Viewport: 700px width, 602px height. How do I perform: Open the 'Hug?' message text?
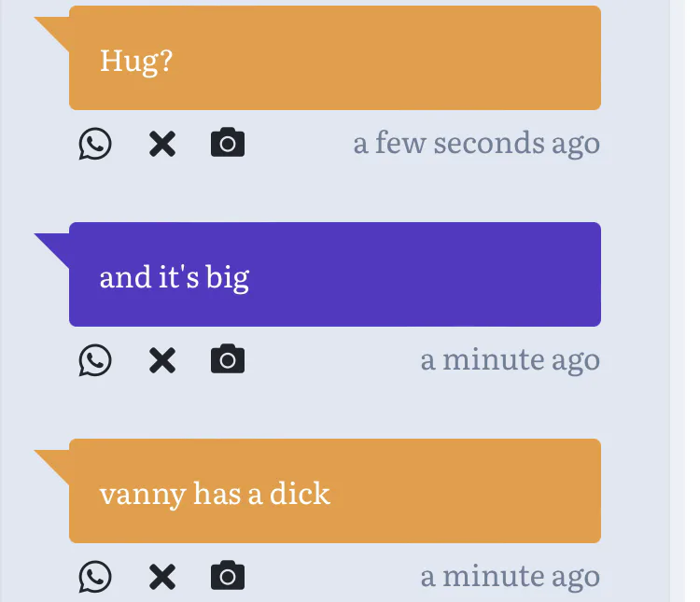[136, 62]
